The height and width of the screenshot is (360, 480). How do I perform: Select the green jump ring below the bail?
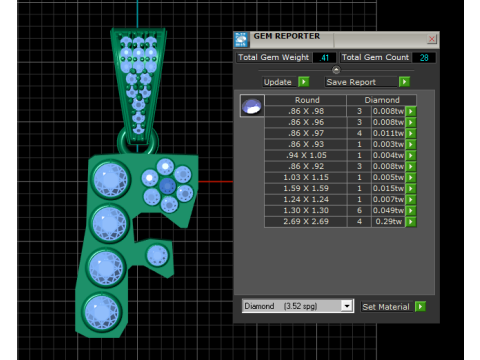tap(138, 142)
